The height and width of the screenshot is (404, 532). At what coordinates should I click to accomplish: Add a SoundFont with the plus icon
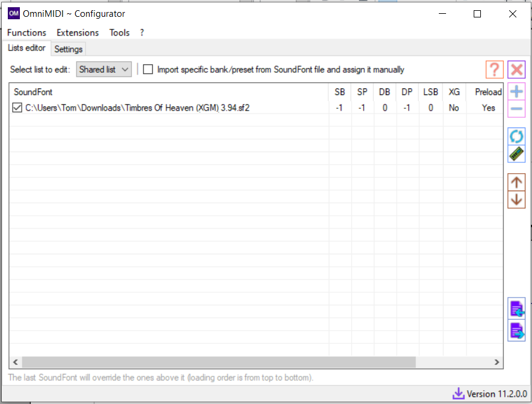click(x=516, y=92)
